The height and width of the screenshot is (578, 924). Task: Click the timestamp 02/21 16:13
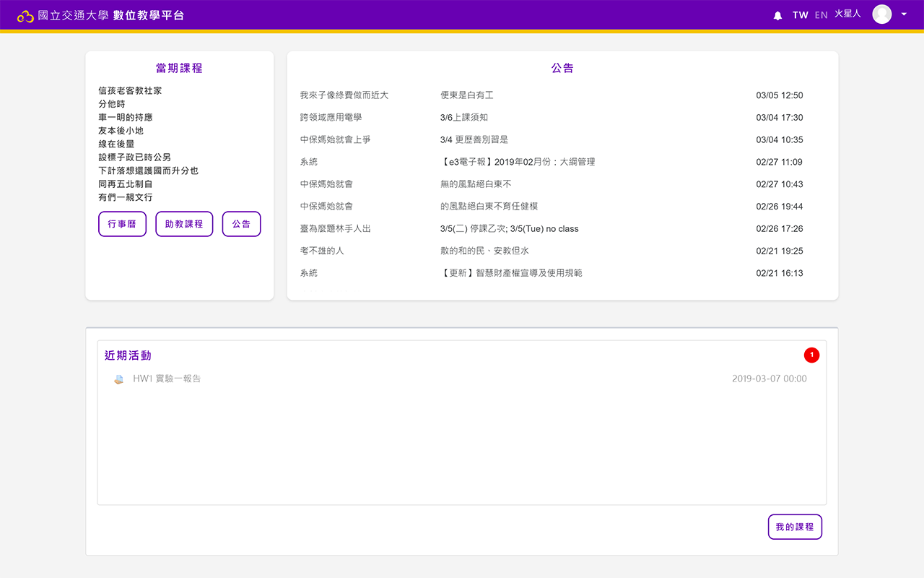(x=780, y=273)
